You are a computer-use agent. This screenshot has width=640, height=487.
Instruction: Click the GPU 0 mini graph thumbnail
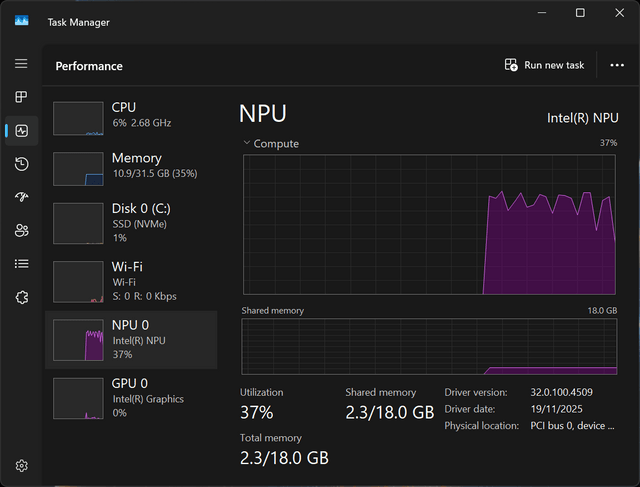click(78, 398)
